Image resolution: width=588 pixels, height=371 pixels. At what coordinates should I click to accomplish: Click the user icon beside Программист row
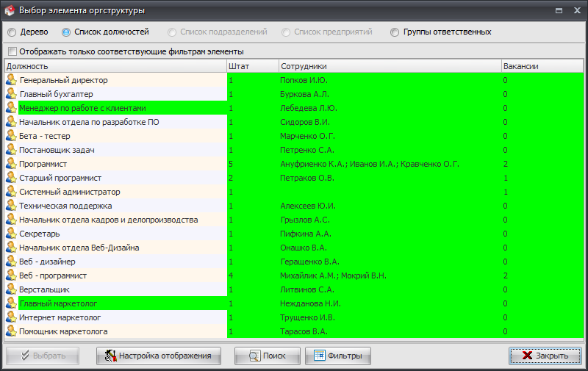click(11, 164)
